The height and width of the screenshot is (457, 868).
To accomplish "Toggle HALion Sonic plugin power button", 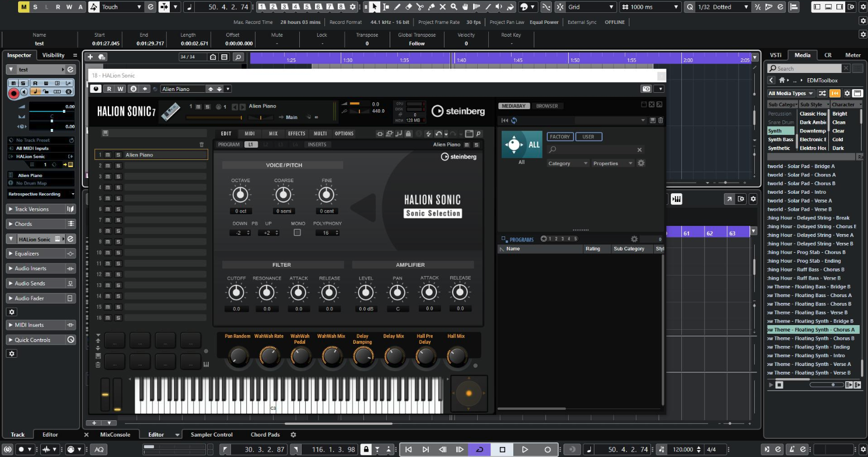I will tap(96, 89).
